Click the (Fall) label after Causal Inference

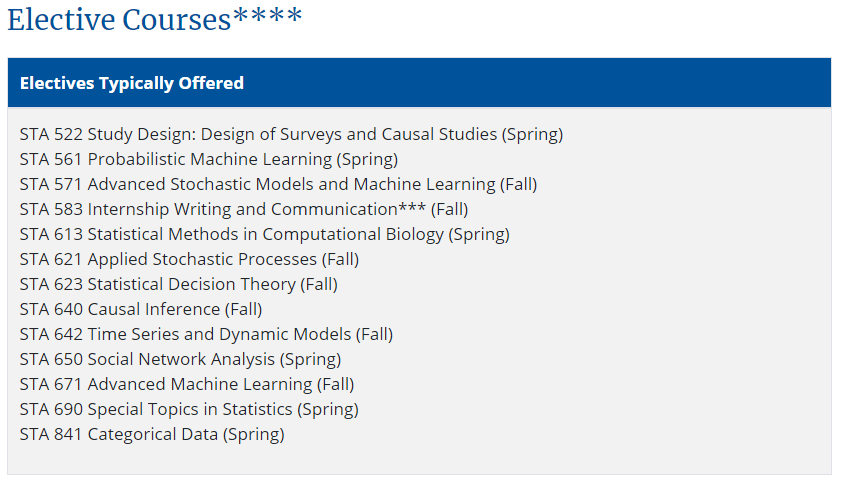243,309
